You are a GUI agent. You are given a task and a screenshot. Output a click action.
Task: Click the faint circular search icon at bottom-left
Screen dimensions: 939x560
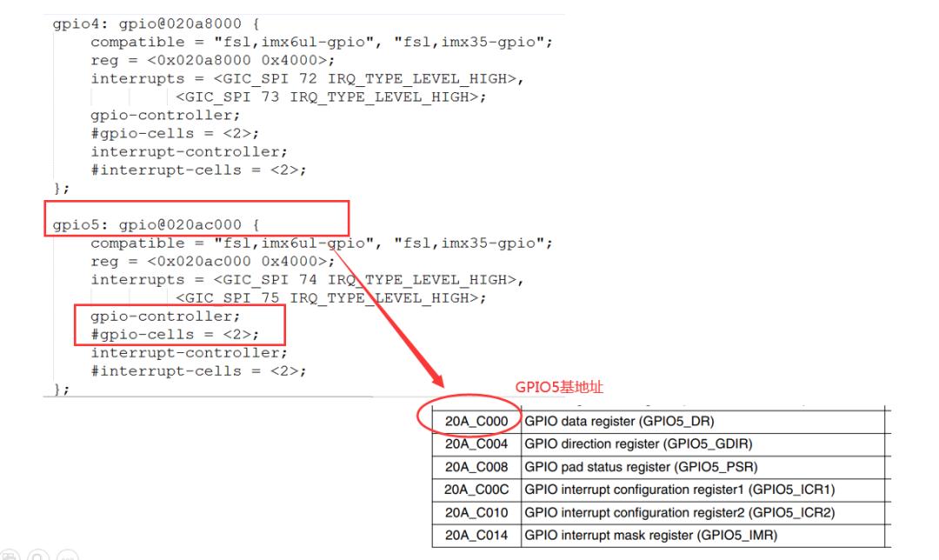coord(37,556)
